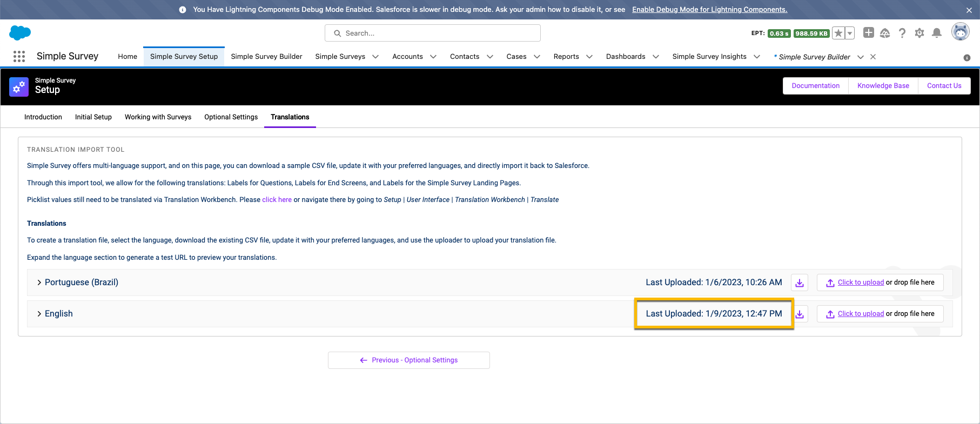Open the Trailhead guidance icon

[x=885, y=33]
